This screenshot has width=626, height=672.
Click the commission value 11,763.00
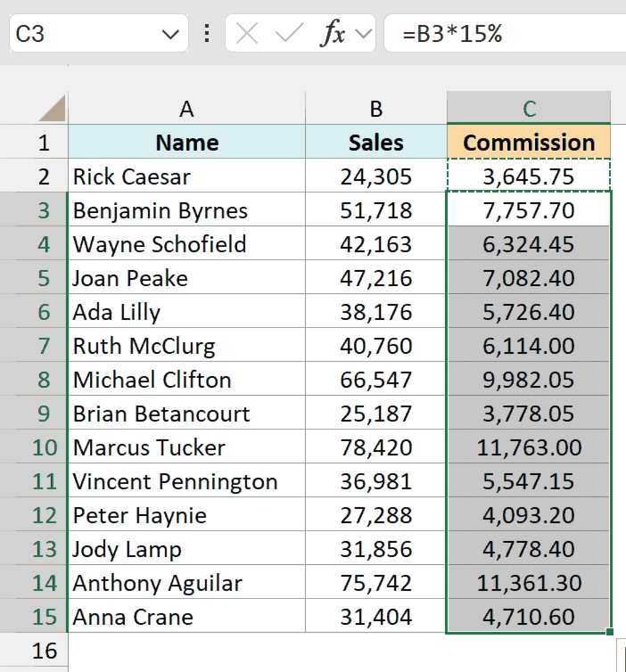tap(529, 447)
